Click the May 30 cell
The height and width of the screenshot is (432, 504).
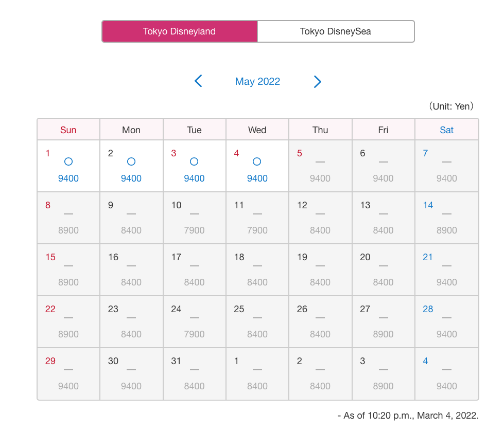coord(131,374)
